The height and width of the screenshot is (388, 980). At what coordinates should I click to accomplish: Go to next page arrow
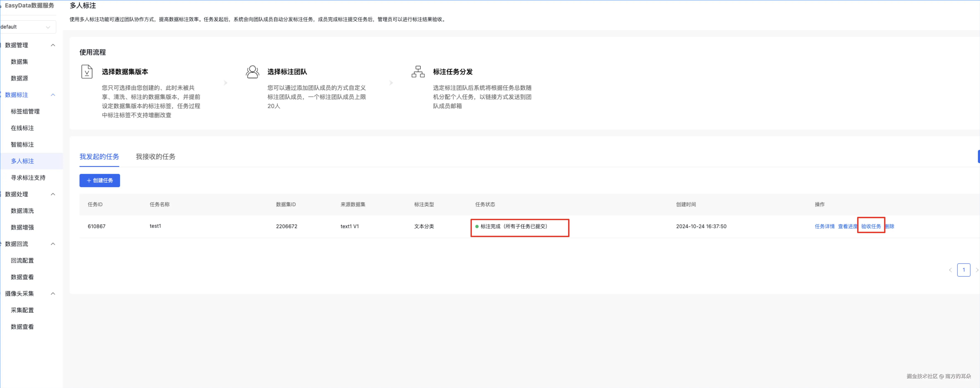point(976,270)
